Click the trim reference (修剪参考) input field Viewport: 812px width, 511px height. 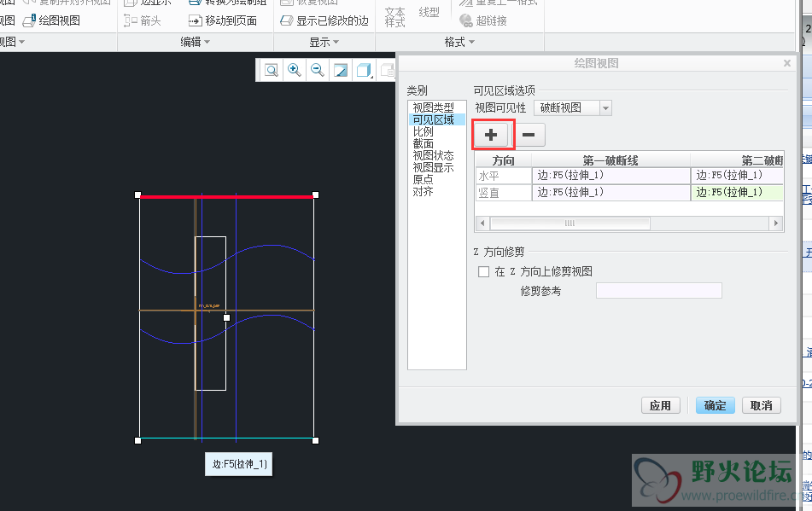[658, 291]
